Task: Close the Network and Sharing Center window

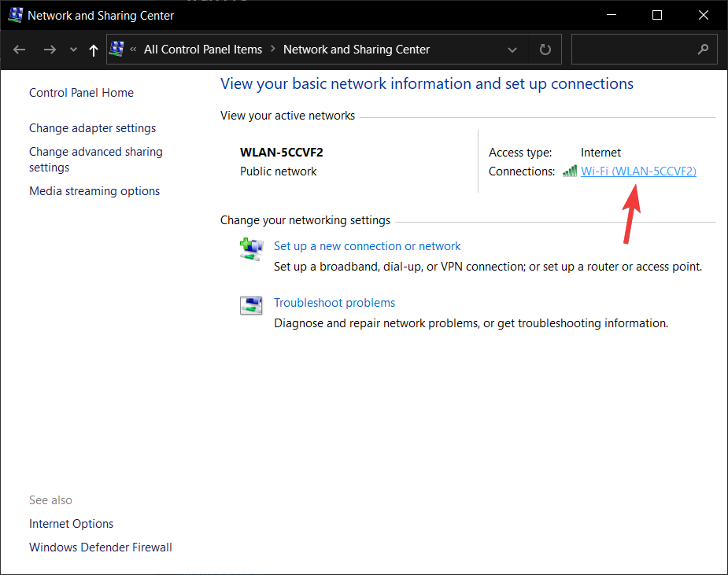Action: [704, 15]
